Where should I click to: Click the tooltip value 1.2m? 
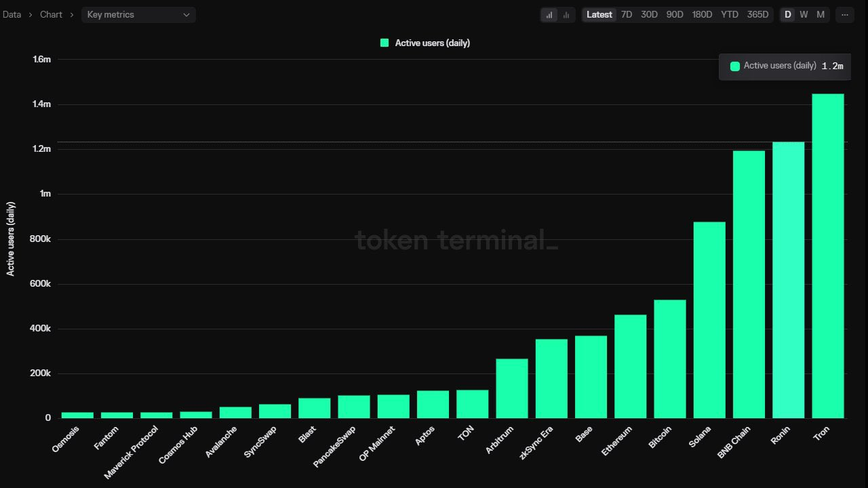tap(832, 66)
